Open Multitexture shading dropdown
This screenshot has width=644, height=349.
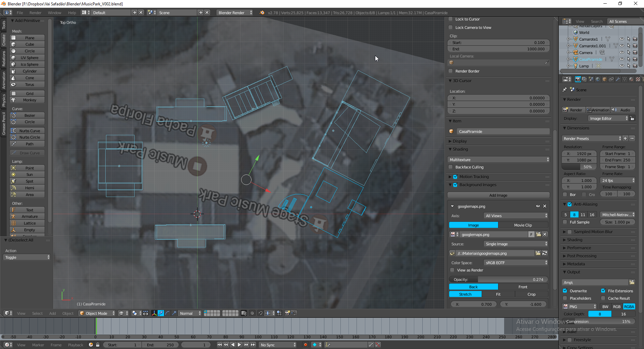[x=498, y=160]
